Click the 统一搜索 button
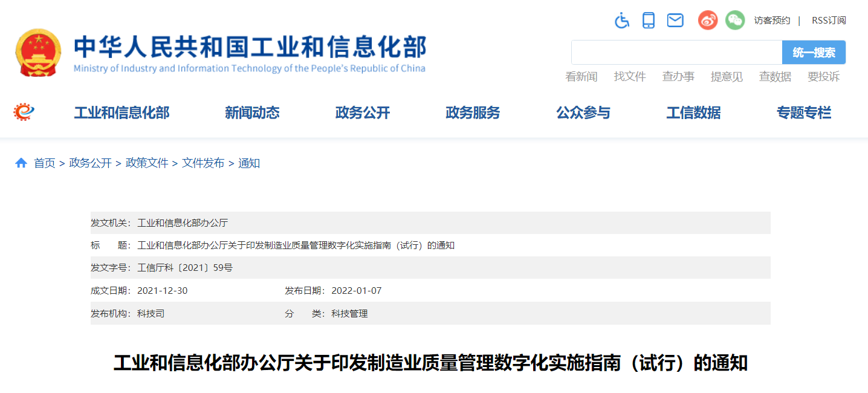868x393 pixels. [x=814, y=53]
